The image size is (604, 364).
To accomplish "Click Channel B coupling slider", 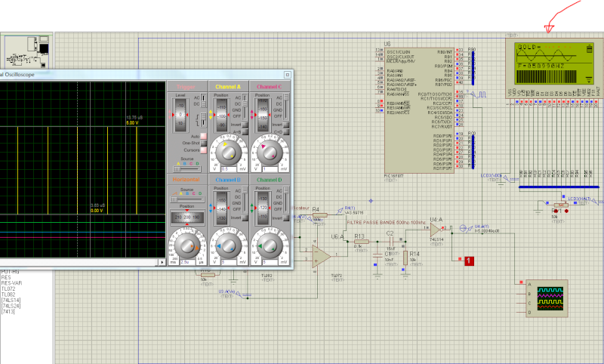I will 245,200.
